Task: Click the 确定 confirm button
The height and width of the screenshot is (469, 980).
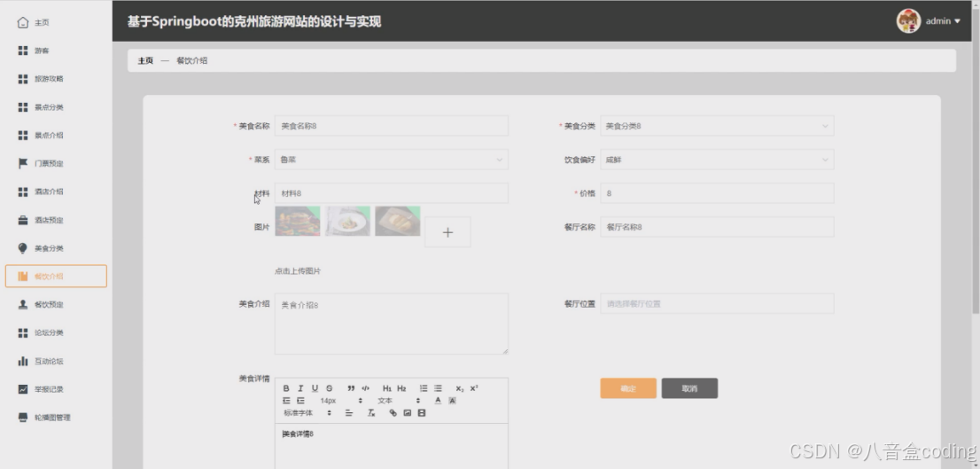Action: click(x=628, y=388)
